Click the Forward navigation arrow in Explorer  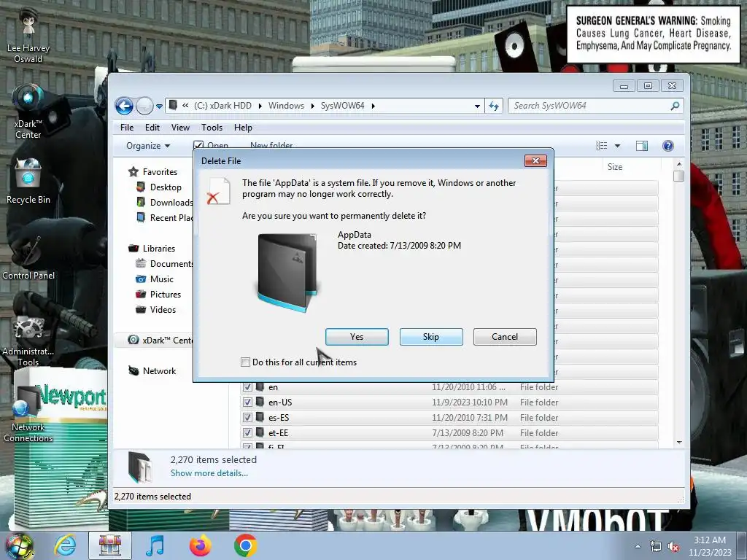(144, 106)
